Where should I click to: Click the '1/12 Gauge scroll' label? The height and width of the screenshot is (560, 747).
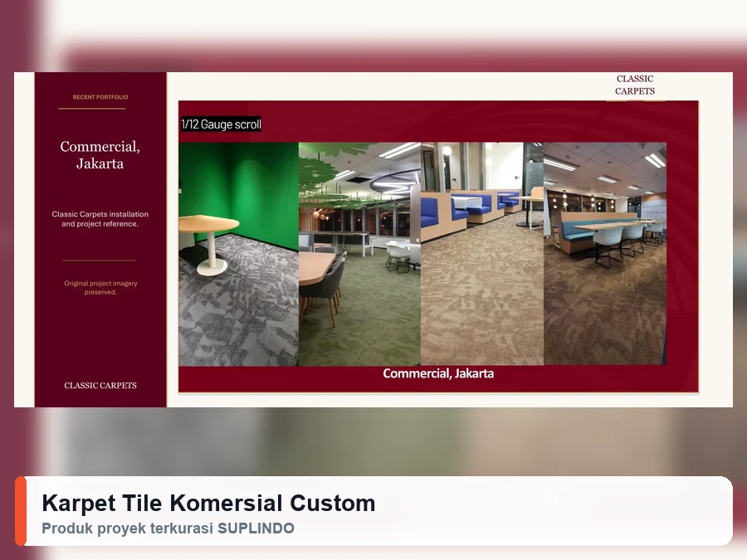point(221,124)
